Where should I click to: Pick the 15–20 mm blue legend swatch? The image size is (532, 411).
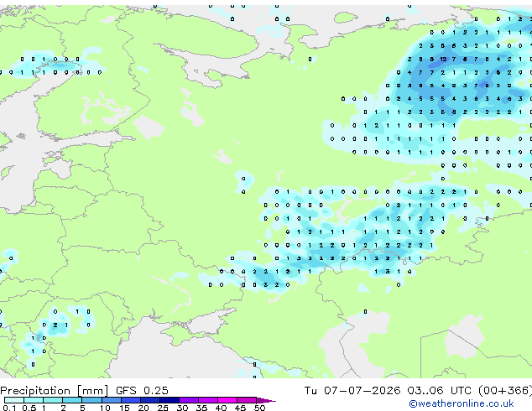130,400
